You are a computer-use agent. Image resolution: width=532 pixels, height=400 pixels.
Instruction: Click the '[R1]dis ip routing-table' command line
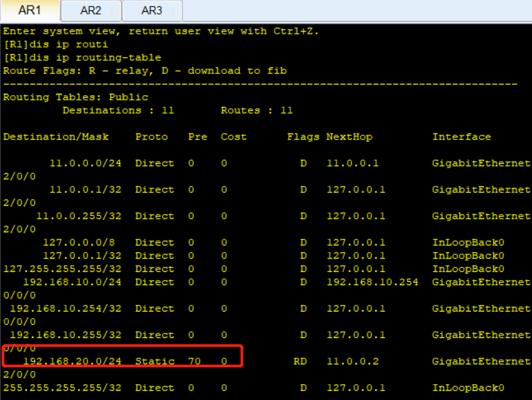pos(83,57)
